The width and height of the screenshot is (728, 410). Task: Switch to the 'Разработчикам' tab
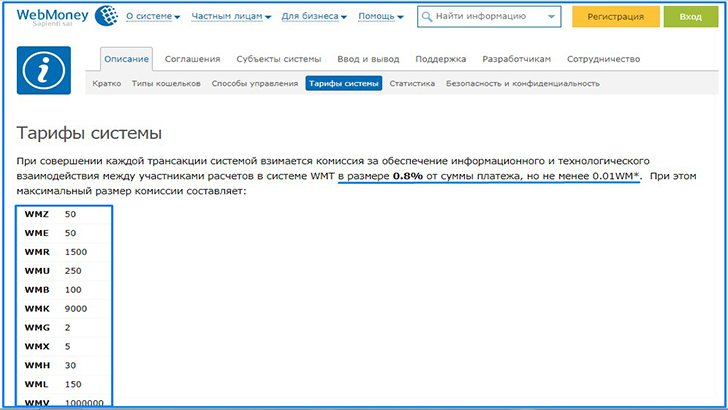coord(516,59)
